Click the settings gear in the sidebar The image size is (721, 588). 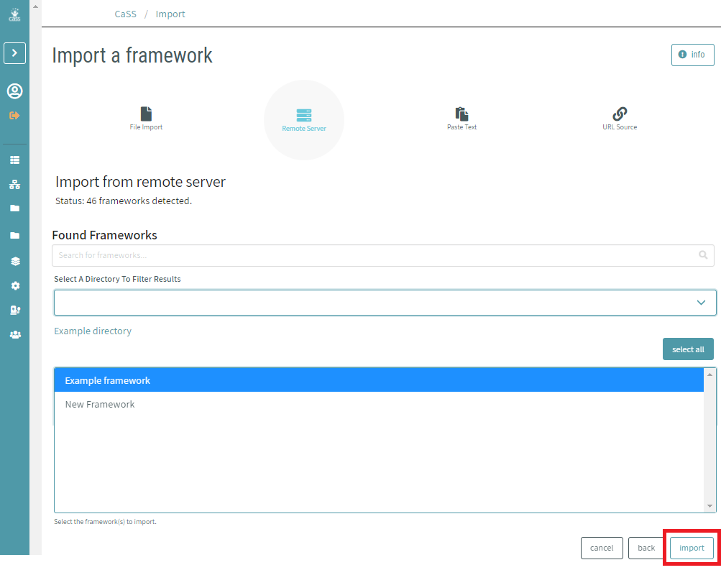point(14,285)
